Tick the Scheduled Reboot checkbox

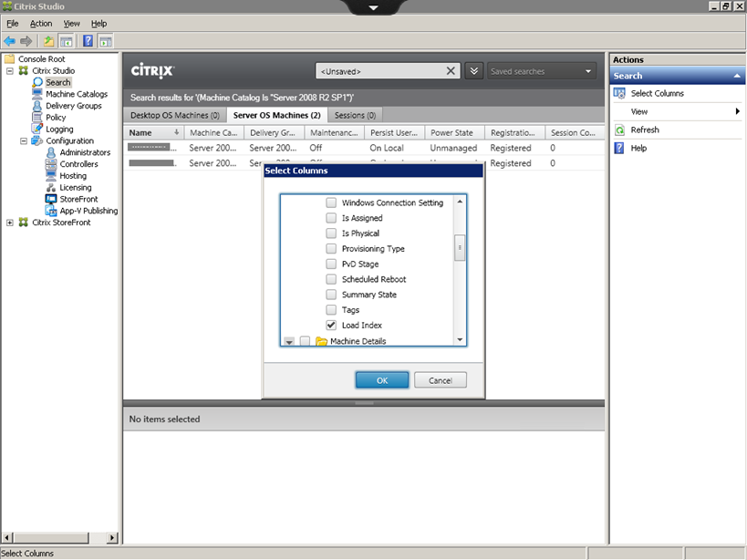point(331,279)
